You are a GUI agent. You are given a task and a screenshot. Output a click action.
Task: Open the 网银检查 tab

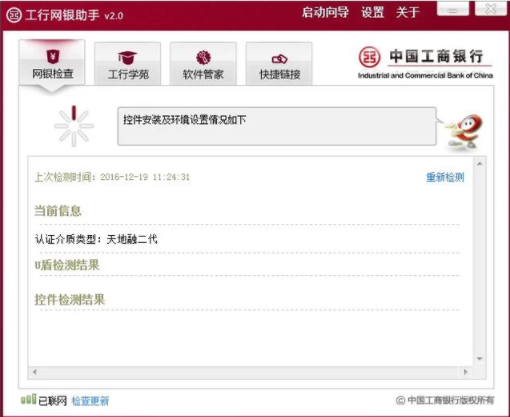[x=52, y=62]
